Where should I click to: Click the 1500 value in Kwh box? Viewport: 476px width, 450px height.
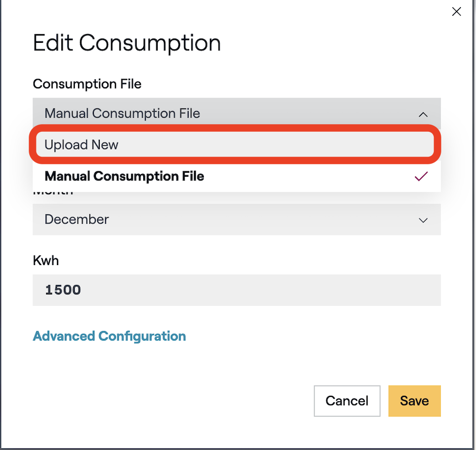(63, 290)
